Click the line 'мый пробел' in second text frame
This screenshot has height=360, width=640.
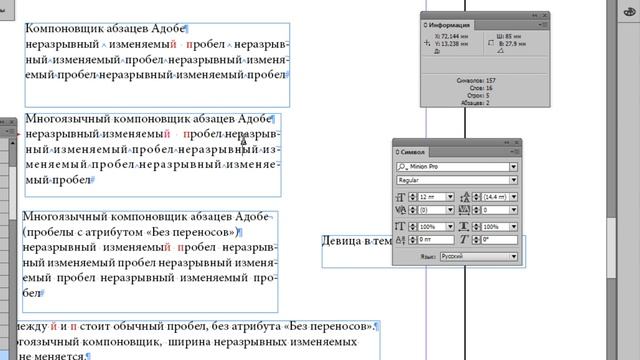click(58, 180)
